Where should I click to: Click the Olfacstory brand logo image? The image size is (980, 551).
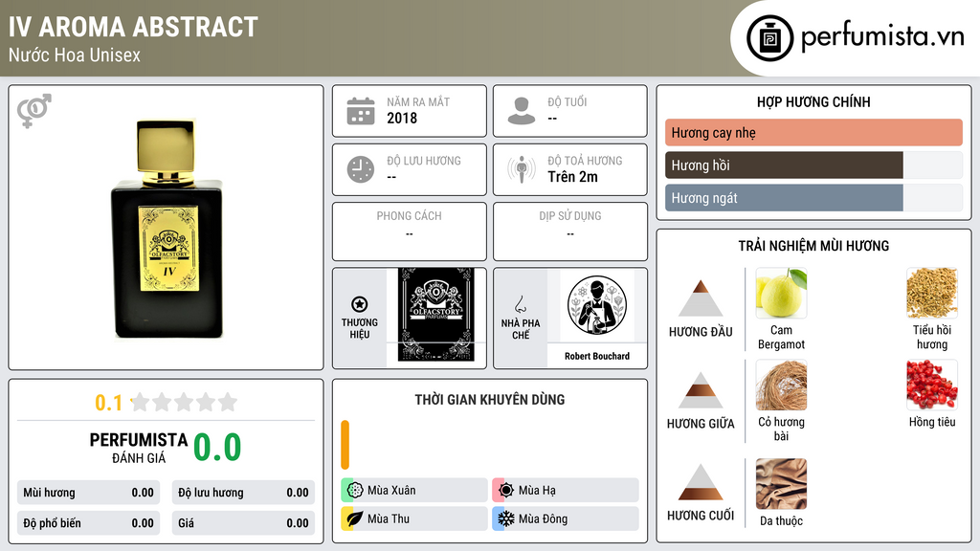pos(436,315)
